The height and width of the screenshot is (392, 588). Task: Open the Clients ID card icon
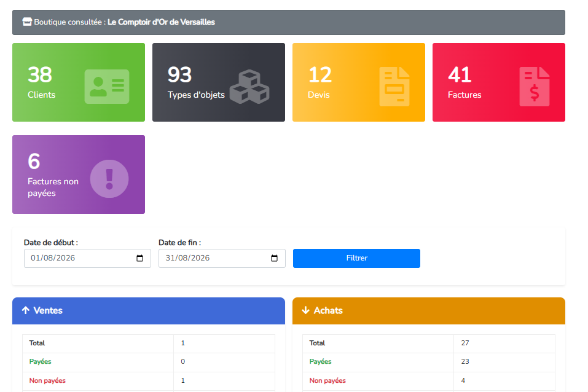click(107, 86)
